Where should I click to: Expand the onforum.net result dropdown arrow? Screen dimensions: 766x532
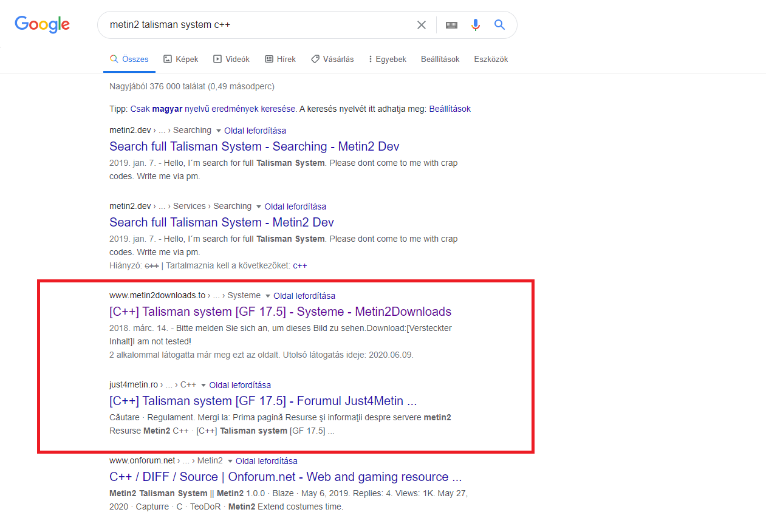click(230, 461)
